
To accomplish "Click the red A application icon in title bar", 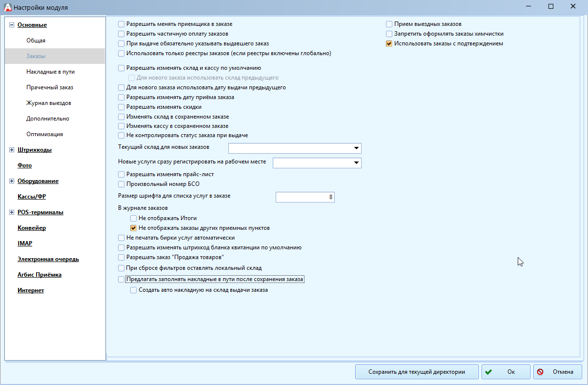I will [7, 7].
